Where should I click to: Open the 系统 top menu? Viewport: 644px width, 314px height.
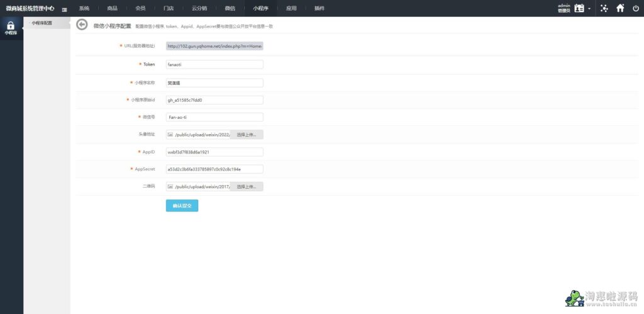click(84, 8)
